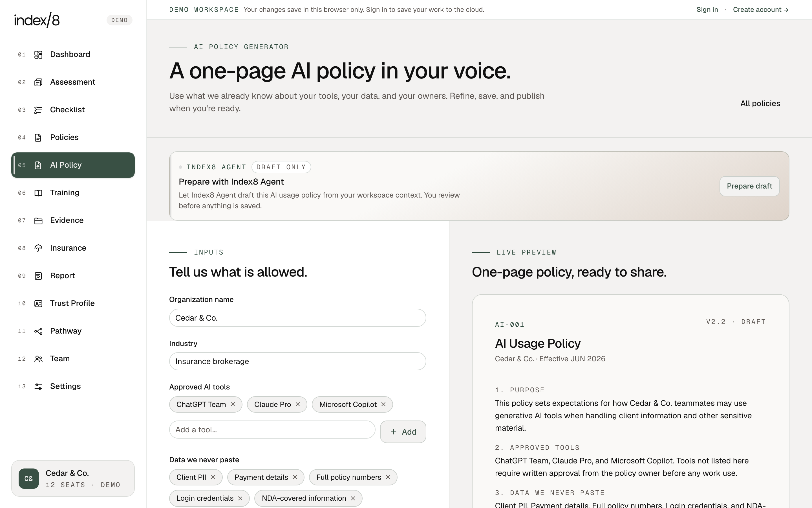Viewport: 812px width, 508px height.
Task: Click the Trust Profile ID card icon
Action: click(x=38, y=304)
